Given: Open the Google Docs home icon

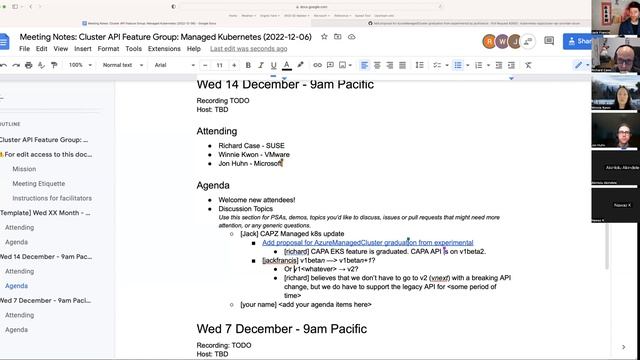Looking at the screenshot, I should (x=4, y=42).
